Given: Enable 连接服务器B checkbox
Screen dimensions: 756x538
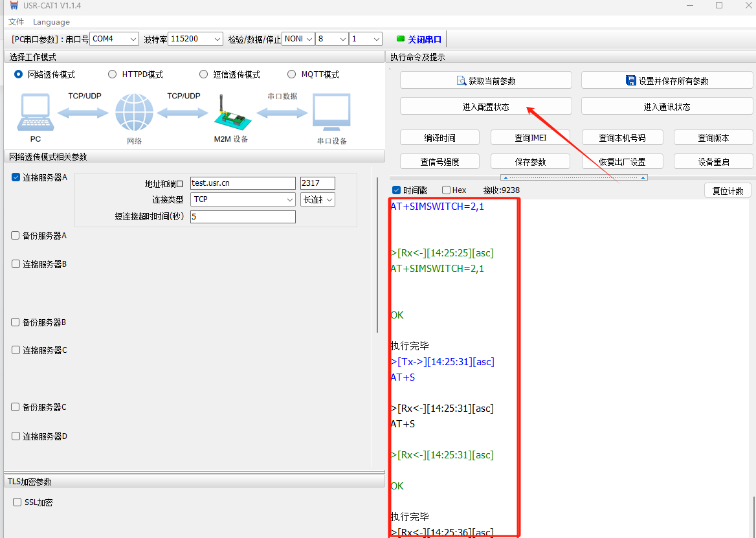Looking at the screenshot, I should click(x=16, y=264).
